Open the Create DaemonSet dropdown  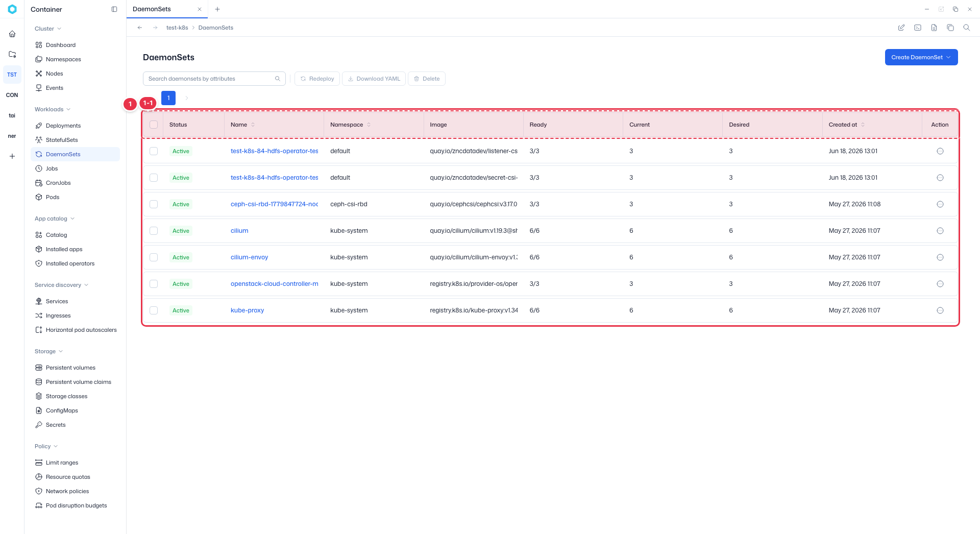[921, 57]
